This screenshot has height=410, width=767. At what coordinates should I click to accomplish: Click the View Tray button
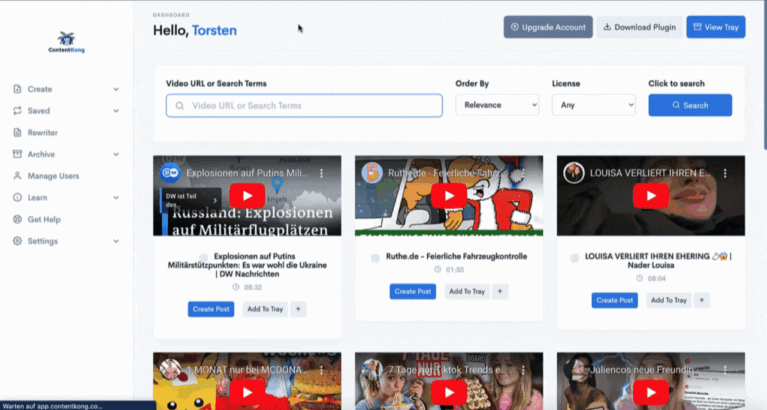tap(716, 27)
